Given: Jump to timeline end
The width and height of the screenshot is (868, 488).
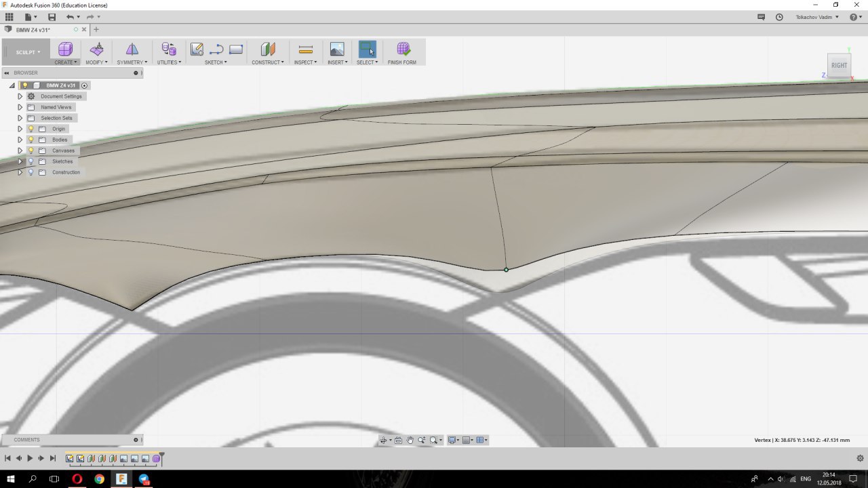Looking at the screenshot, I should pos(53,458).
